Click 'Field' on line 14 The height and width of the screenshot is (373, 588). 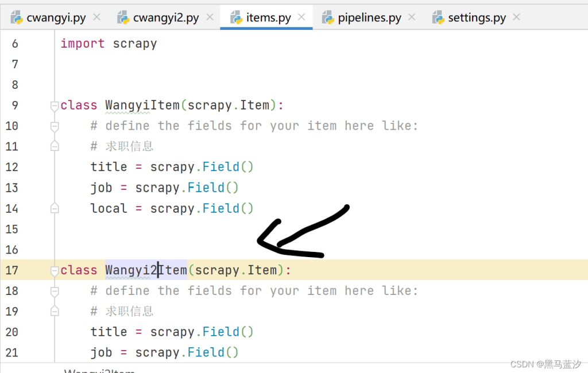click(221, 208)
